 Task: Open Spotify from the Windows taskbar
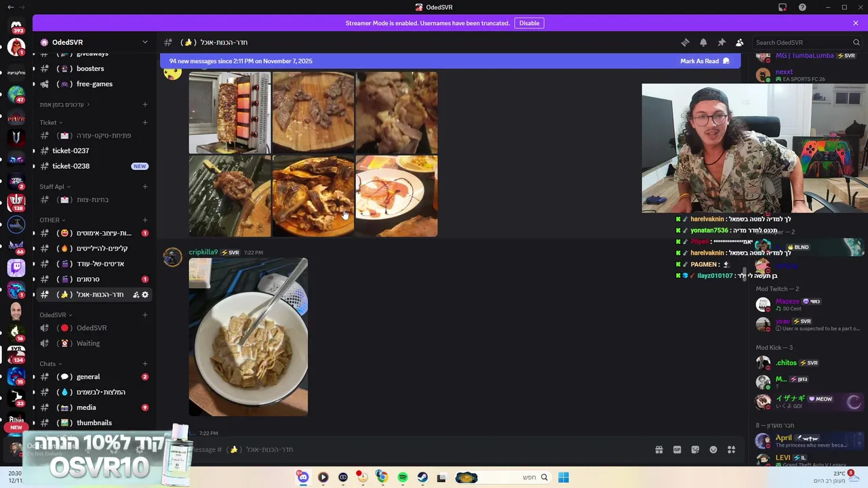(403, 477)
